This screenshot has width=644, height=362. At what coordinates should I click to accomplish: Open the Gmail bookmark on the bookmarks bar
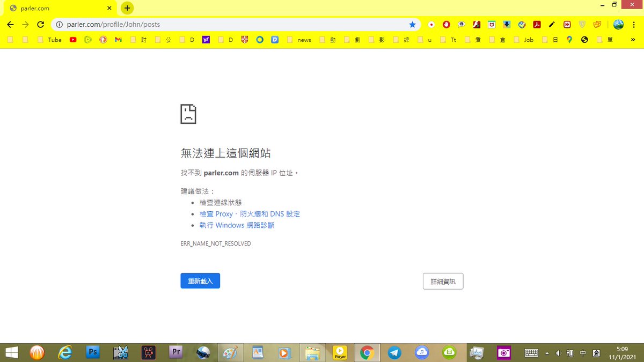[118, 39]
